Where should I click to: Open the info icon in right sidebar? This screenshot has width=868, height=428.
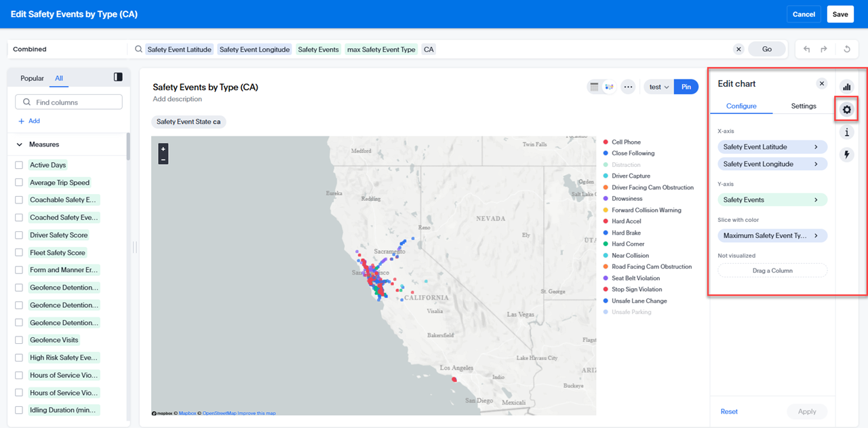pos(846,132)
